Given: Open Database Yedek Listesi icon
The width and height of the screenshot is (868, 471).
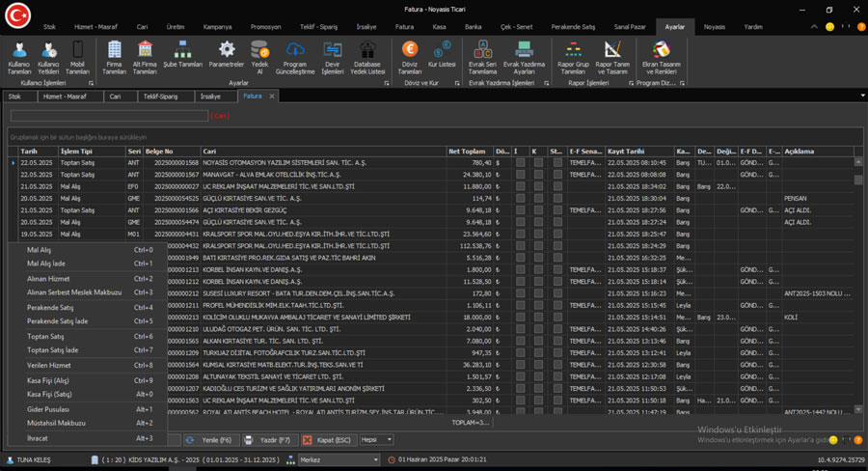Looking at the screenshot, I should (x=367, y=58).
